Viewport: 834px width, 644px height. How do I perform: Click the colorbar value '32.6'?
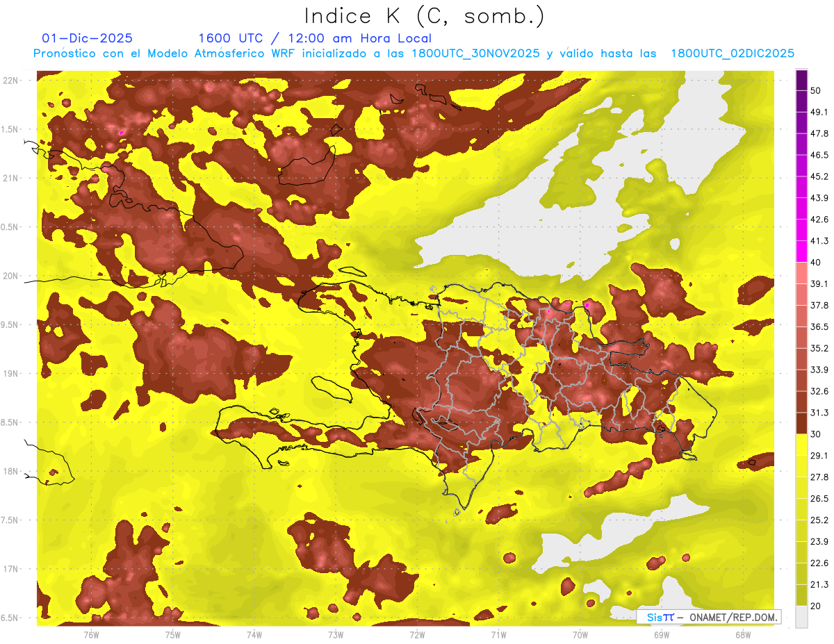pos(819,391)
